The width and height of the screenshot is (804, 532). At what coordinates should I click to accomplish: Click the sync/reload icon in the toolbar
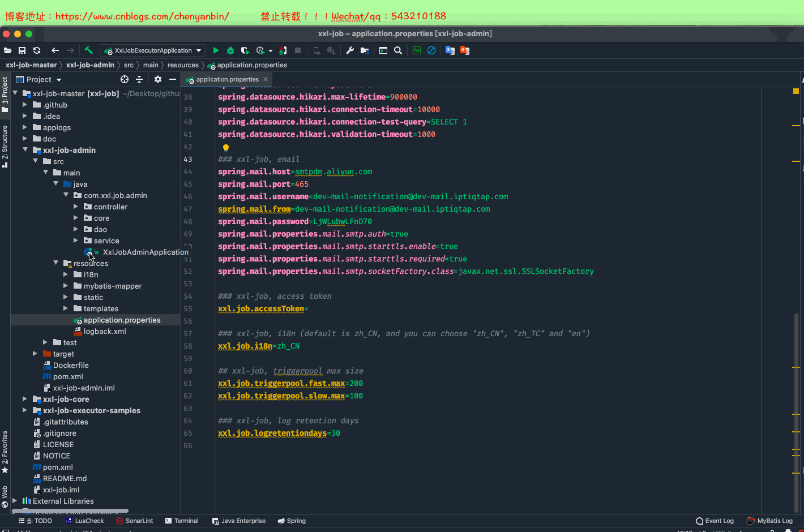(x=37, y=50)
